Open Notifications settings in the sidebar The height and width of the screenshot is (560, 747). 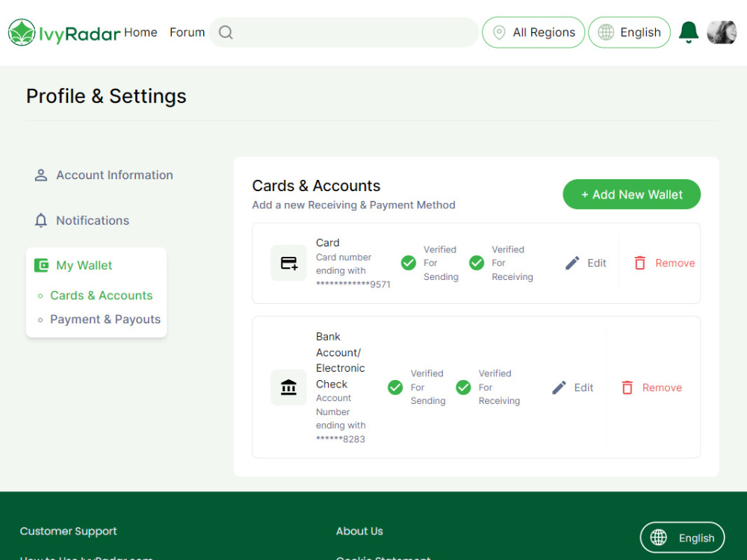pos(81,220)
